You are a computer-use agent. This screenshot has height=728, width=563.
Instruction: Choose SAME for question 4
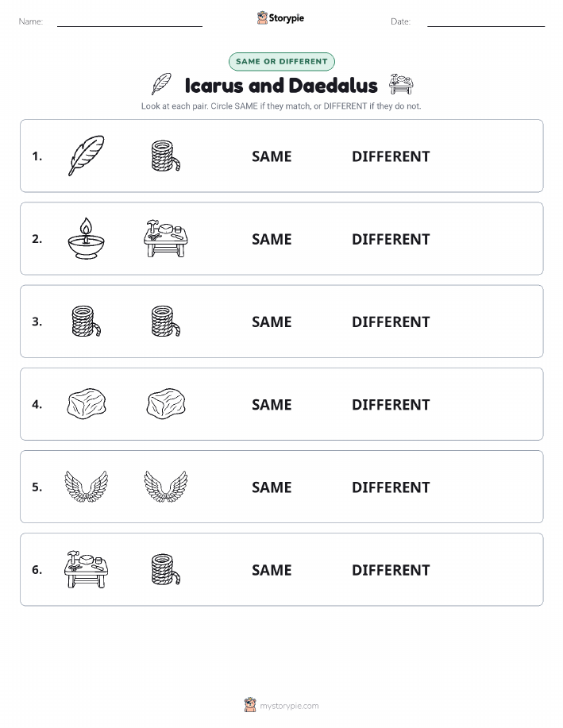pyautogui.click(x=272, y=404)
